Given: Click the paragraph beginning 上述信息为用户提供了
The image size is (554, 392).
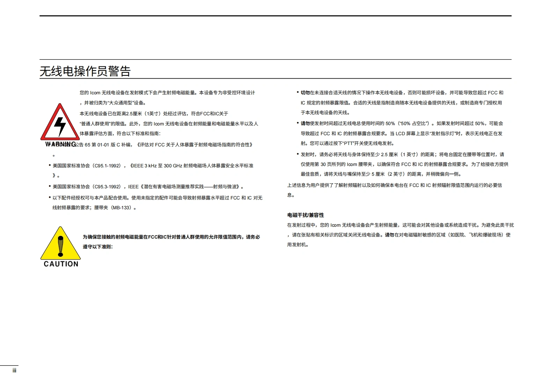Looking at the screenshot, I should pyautogui.click(x=394, y=186).
